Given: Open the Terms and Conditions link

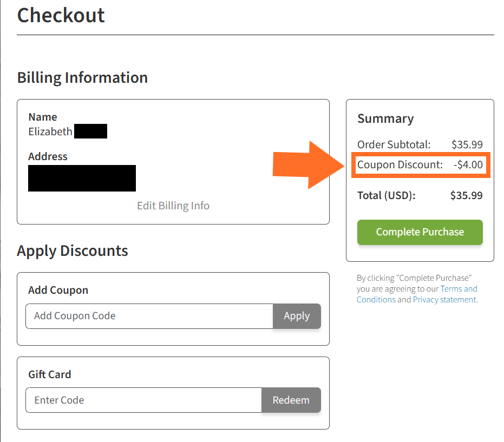Looking at the screenshot, I should 458,289.
